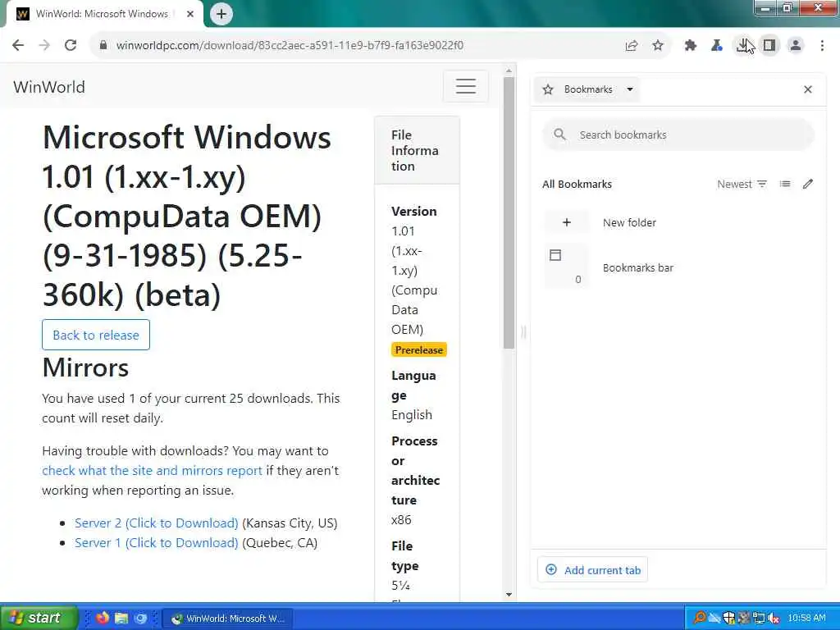The width and height of the screenshot is (840, 630).
Task: Close the WinWorld tab
Action: 190,14
